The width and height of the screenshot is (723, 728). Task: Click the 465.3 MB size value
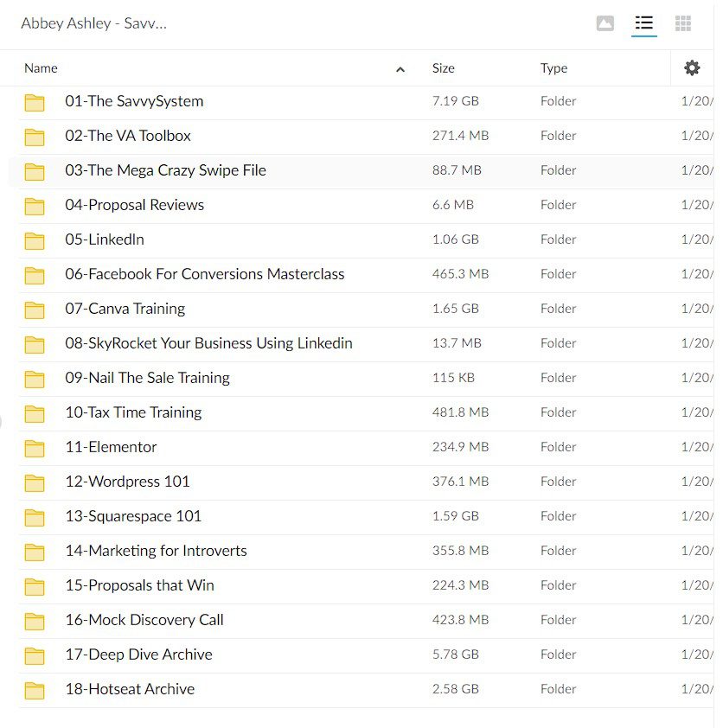click(x=460, y=274)
